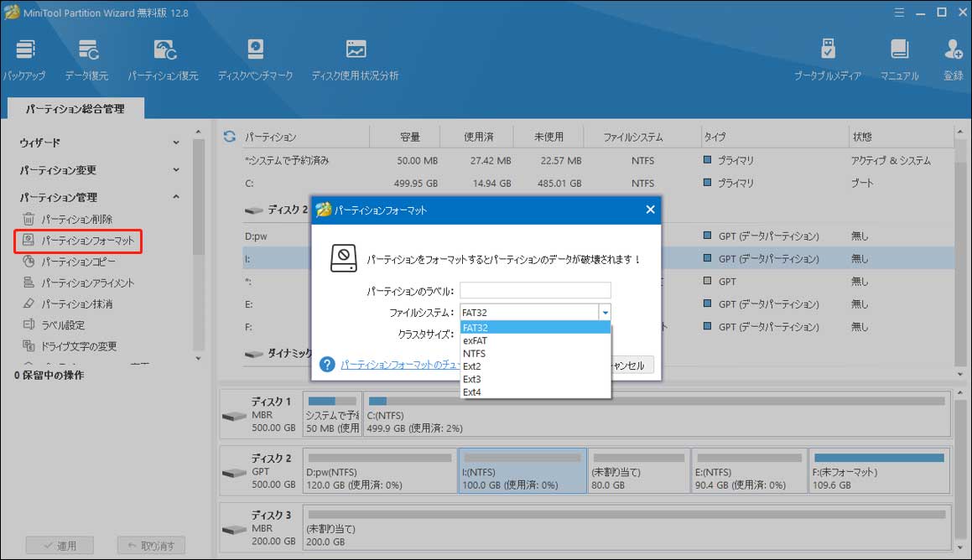
Task: Open the hamburger menu at top right
Action: [898, 13]
